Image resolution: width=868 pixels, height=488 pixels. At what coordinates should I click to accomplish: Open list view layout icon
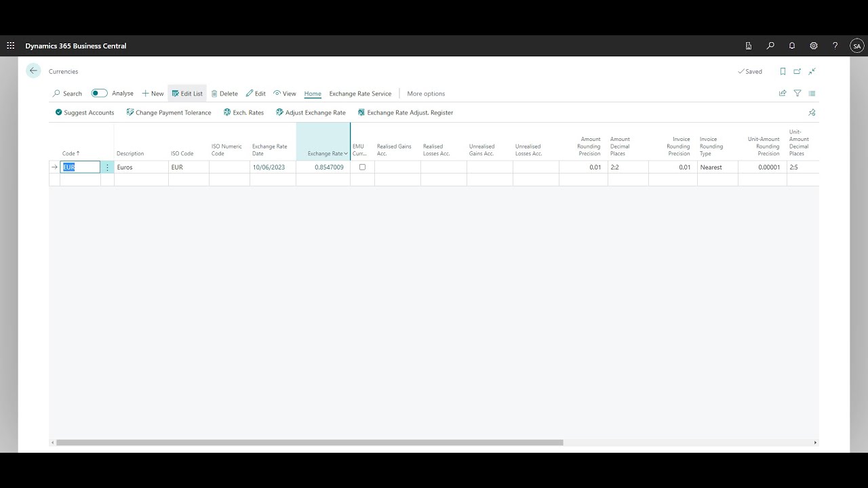(x=812, y=94)
